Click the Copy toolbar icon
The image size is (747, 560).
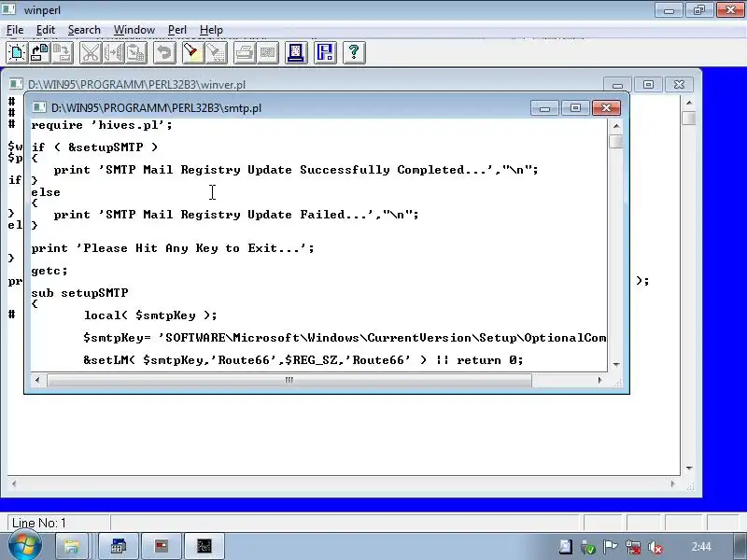tap(113, 52)
